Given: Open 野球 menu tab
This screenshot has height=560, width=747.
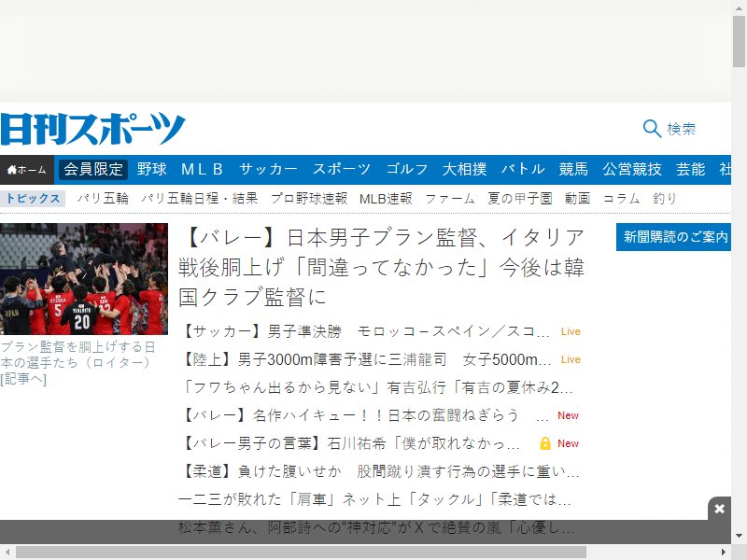Looking at the screenshot, I should pos(152,170).
